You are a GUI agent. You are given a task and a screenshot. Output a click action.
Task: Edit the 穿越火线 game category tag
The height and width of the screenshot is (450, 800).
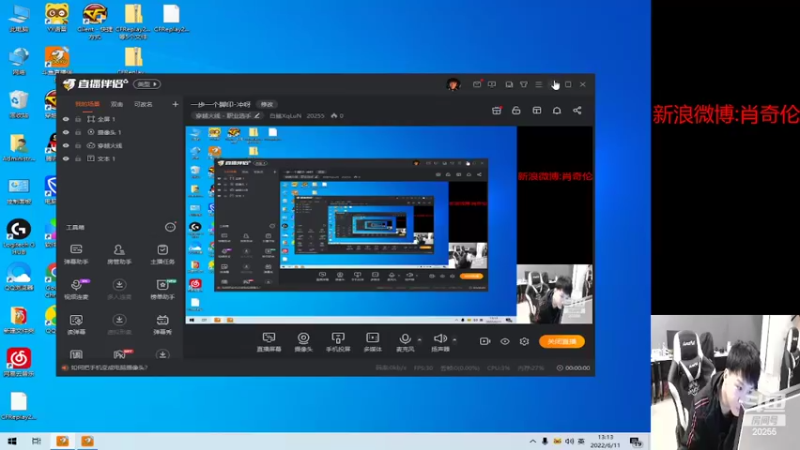pyautogui.click(x=228, y=116)
